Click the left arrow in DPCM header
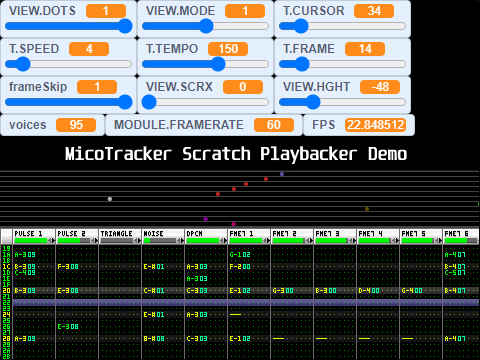480x360 pixels. (x=222, y=240)
